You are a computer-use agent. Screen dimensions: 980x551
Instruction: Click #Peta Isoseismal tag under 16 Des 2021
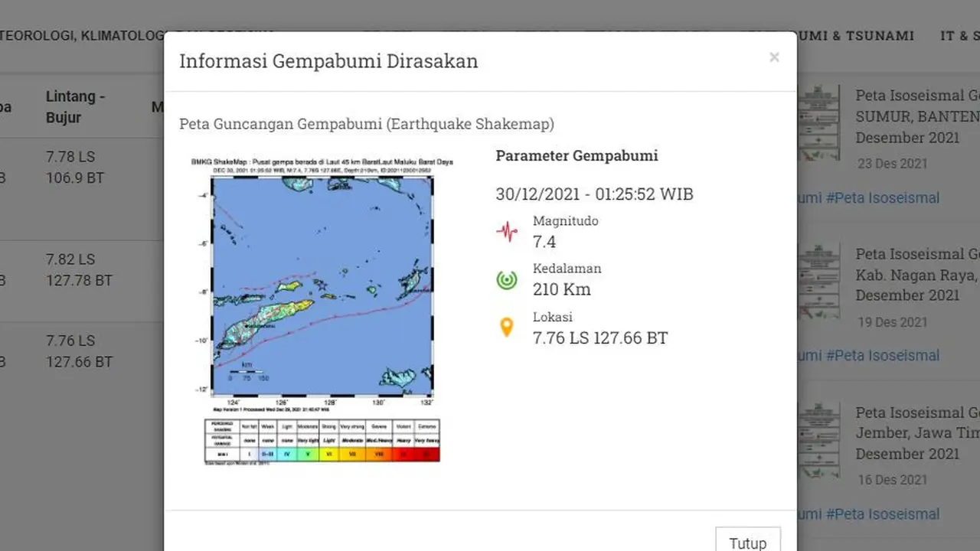pos(882,514)
